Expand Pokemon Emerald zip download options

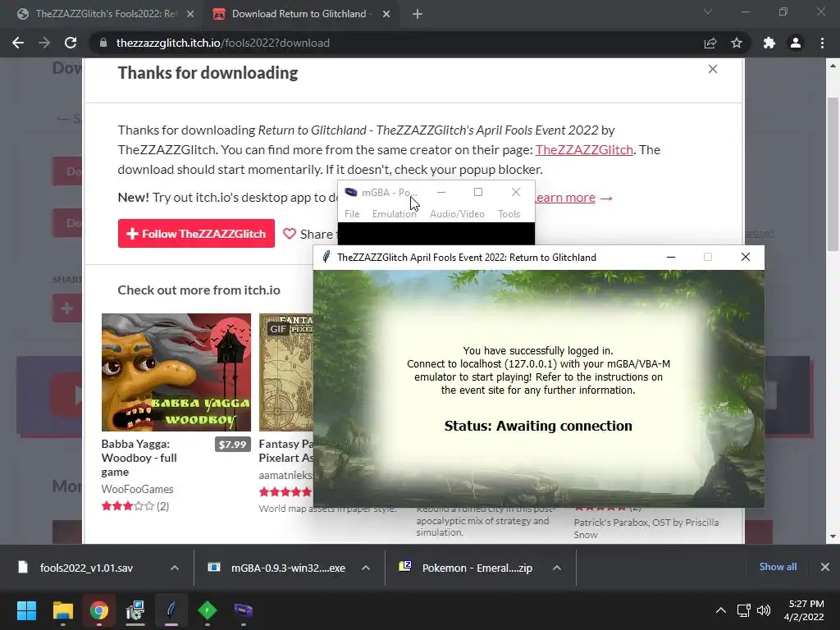click(x=557, y=568)
